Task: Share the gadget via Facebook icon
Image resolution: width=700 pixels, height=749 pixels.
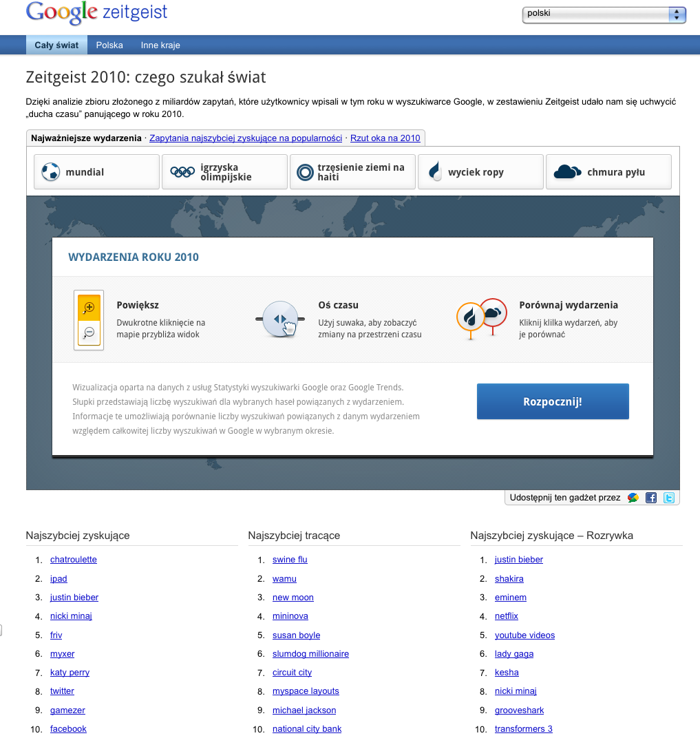Action: pos(651,498)
